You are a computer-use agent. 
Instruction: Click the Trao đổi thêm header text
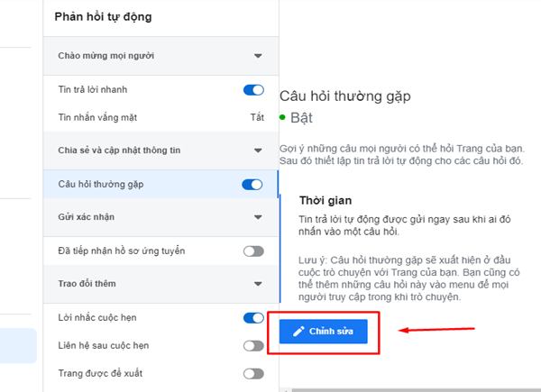click(87, 284)
